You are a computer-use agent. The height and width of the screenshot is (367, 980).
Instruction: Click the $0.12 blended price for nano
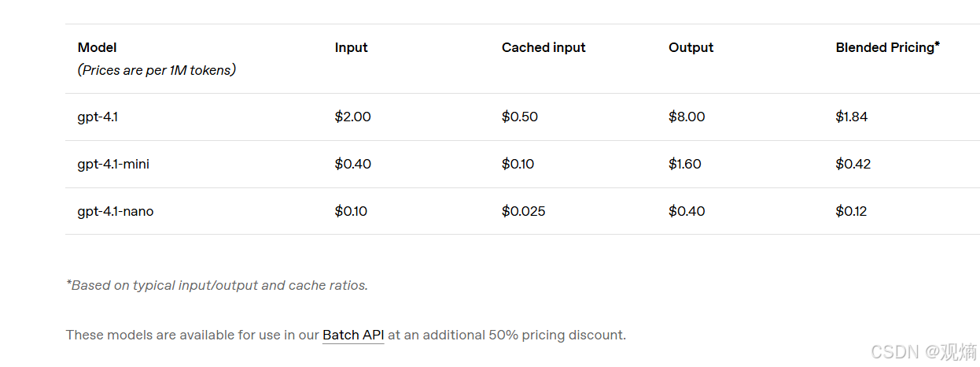851,211
